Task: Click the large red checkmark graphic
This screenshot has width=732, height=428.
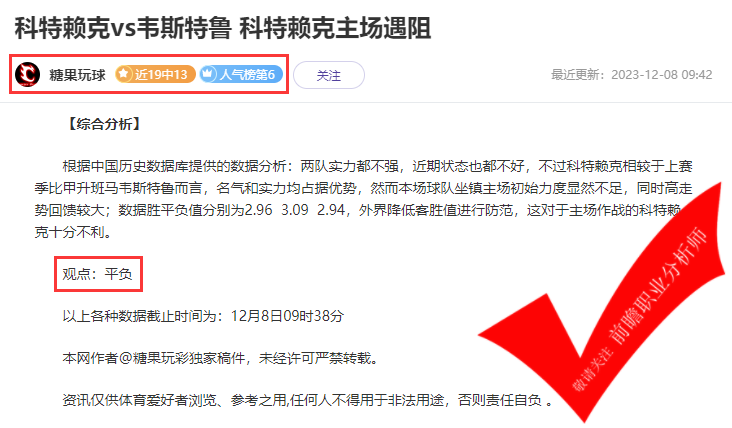Action: (x=602, y=303)
